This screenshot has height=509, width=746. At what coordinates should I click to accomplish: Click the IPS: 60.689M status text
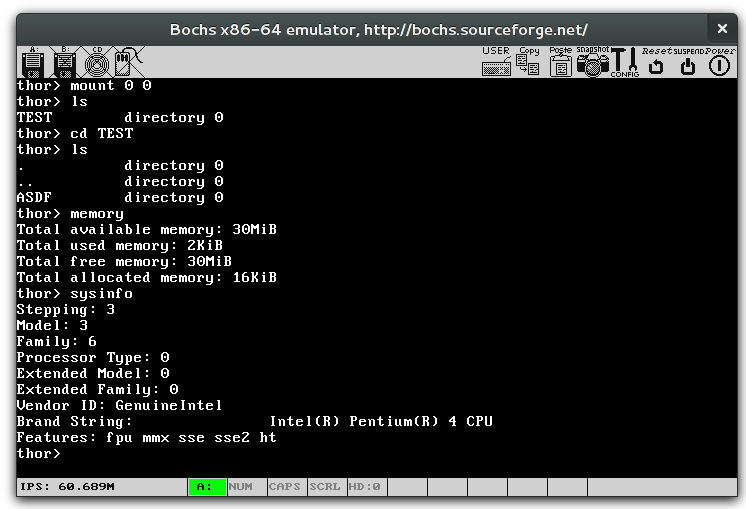click(67, 487)
